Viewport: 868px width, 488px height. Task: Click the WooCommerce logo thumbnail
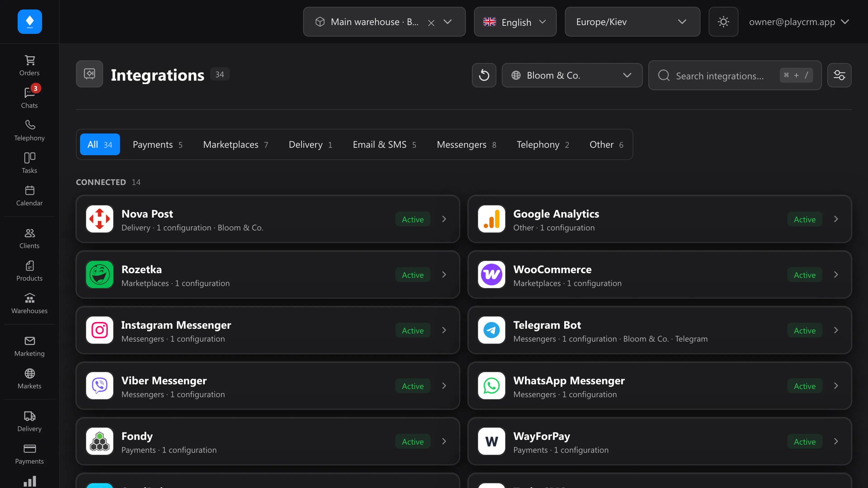(491, 274)
